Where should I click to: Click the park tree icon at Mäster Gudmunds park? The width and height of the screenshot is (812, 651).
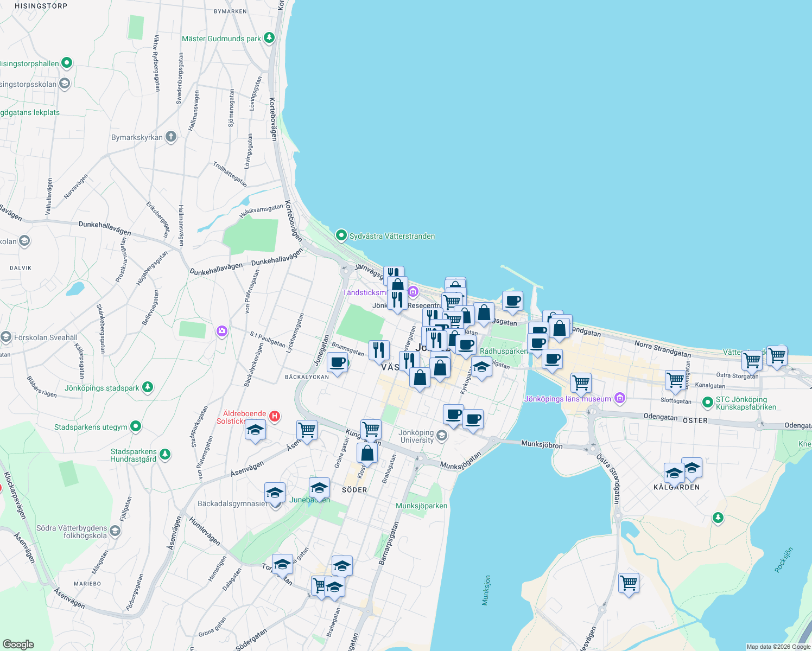269,37
